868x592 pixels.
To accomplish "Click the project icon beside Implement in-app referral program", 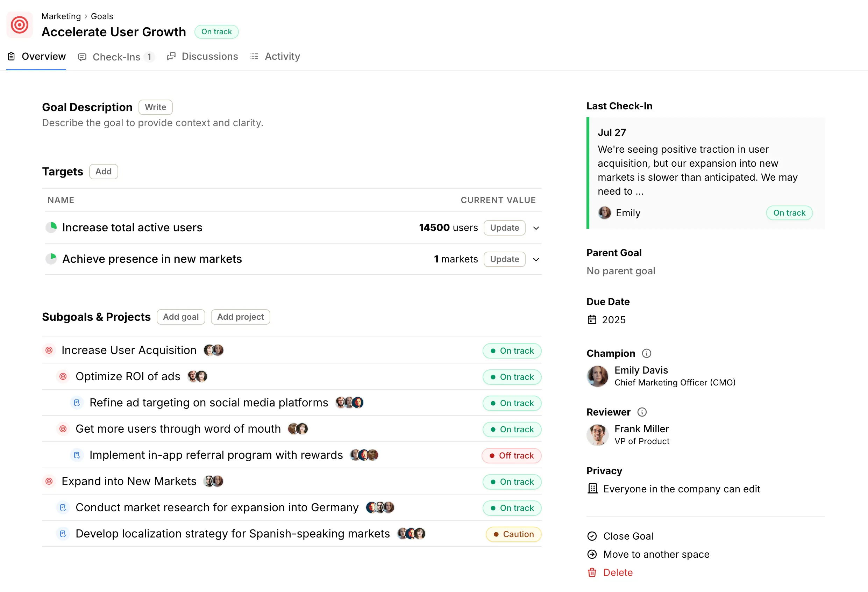I will 77,455.
